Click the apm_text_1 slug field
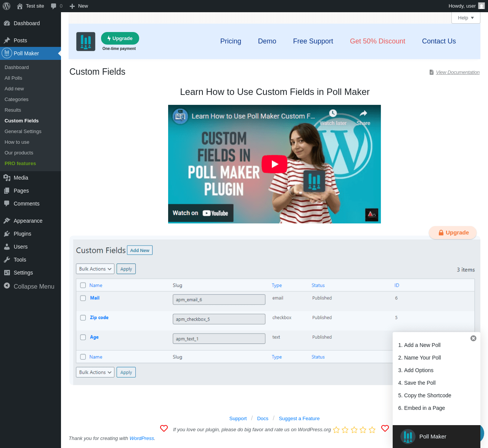Image resolution: width=488 pixels, height=448 pixels. tap(219, 339)
